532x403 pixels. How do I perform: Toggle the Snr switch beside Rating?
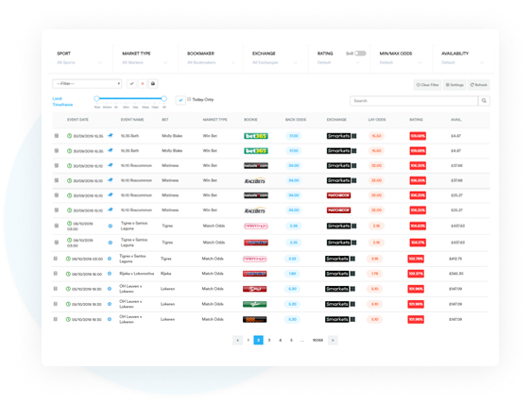tap(360, 53)
